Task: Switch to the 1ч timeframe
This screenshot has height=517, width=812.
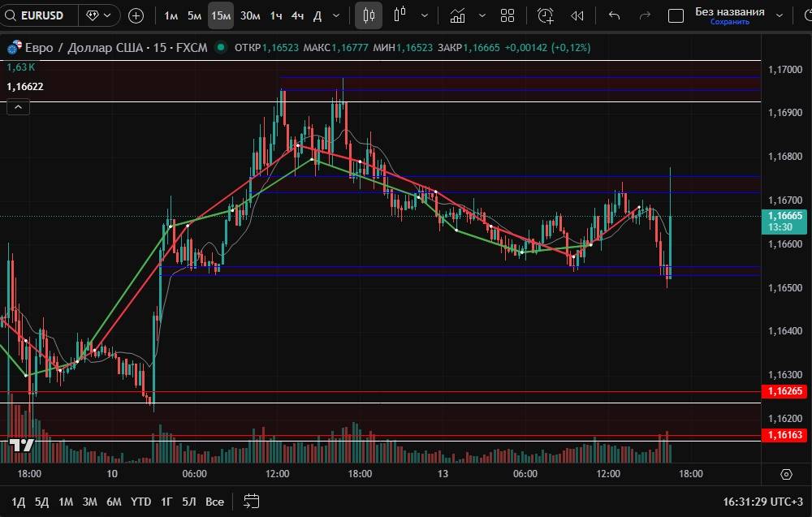Action: pos(276,15)
